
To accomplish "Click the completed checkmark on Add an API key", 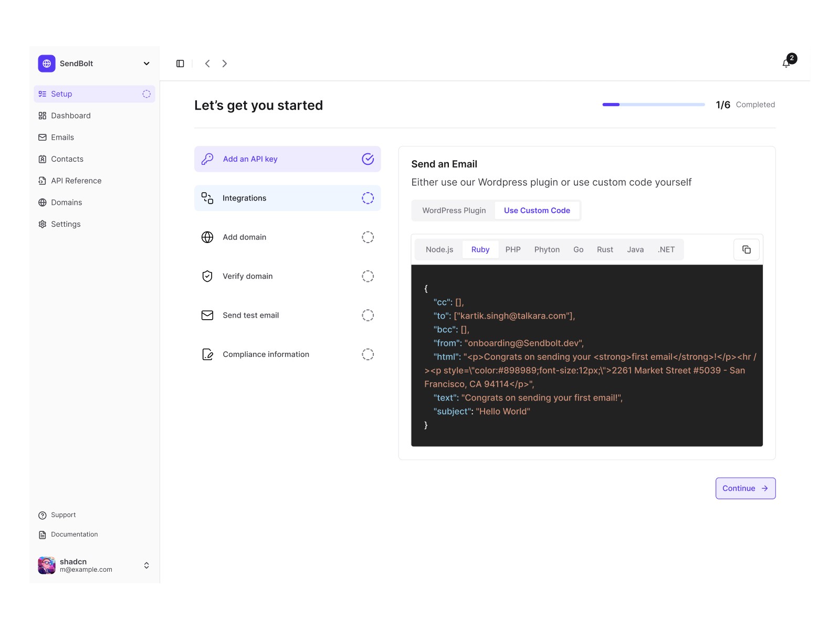I will (x=368, y=159).
